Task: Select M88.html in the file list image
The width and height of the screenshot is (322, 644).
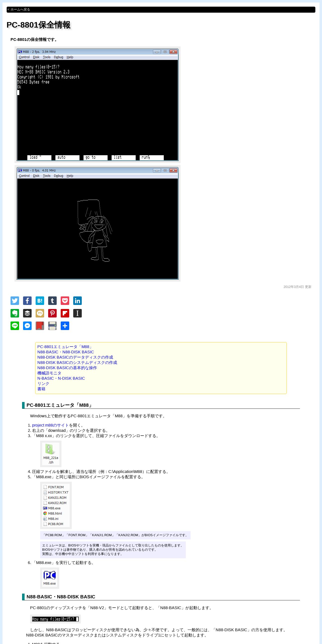Action: point(53,513)
